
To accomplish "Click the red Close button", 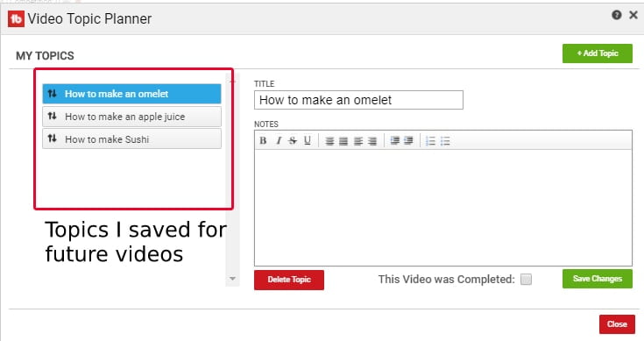I will [617, 324].
